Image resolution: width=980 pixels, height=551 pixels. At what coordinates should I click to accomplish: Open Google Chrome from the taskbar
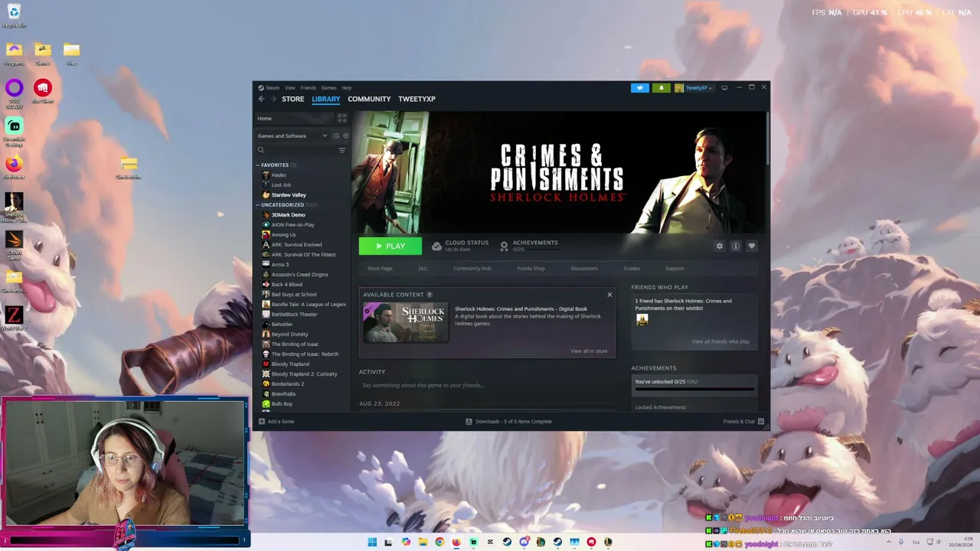[x=439, y=542]
